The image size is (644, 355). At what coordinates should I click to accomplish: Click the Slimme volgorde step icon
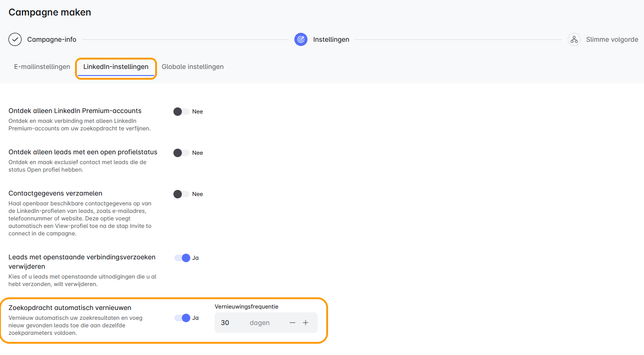(574, 39)
